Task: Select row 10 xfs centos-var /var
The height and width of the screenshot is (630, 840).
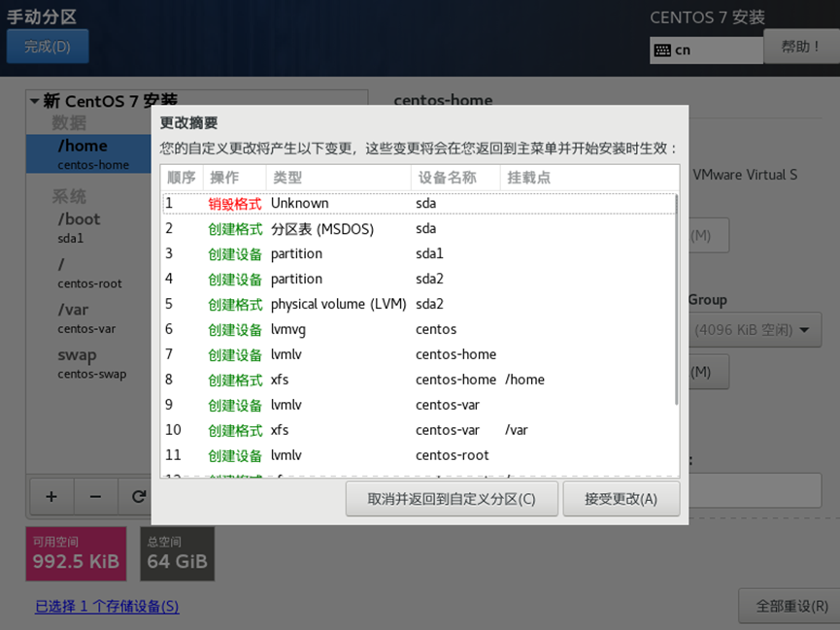Action: pos(418,430)
